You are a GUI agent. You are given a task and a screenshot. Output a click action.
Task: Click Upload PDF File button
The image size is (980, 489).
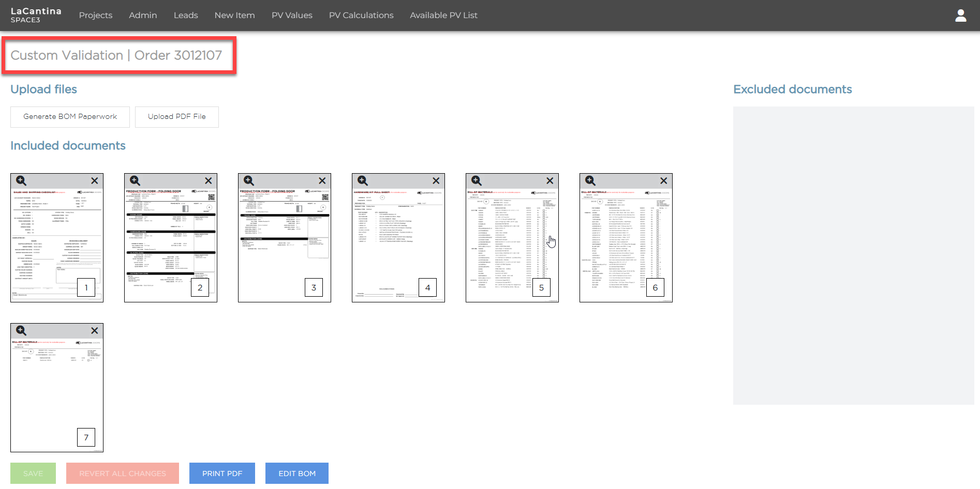177,117
